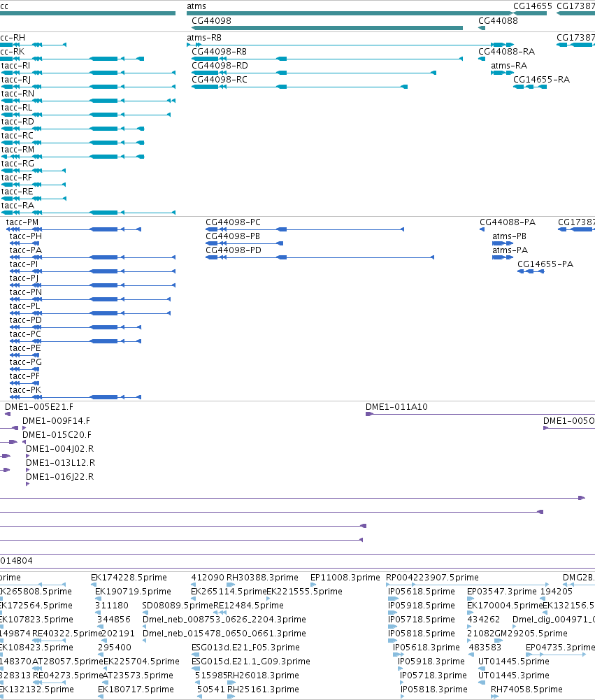This screenshot has height=700, width=595.
Task: Choose the DME1-016J22.R clone label
Action: click(60, 476)
